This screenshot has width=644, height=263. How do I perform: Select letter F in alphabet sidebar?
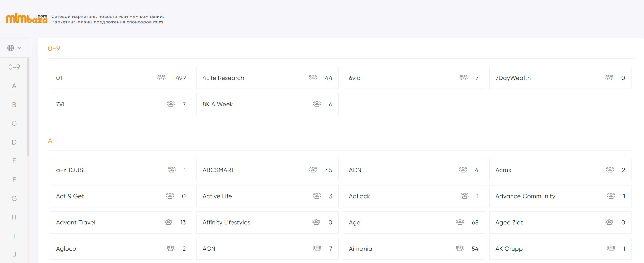click(14, 180)
